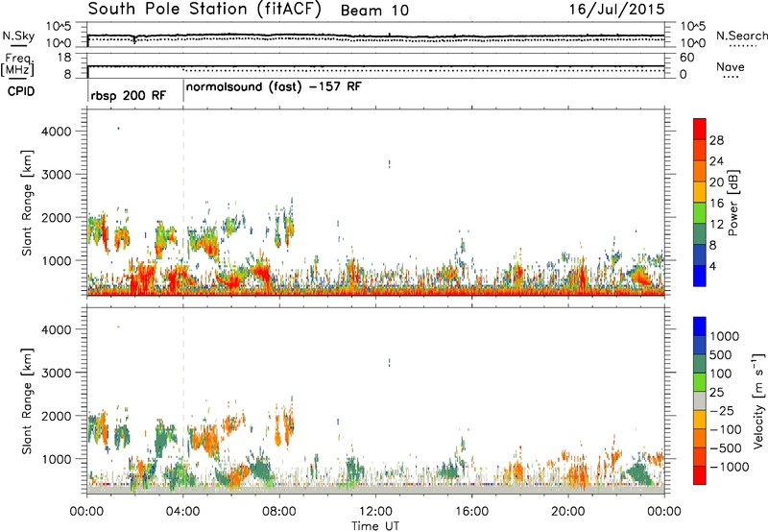Click the 'Time UT' axis title
The width and height of the screenshot is (768, 532).
coord(375,526)
